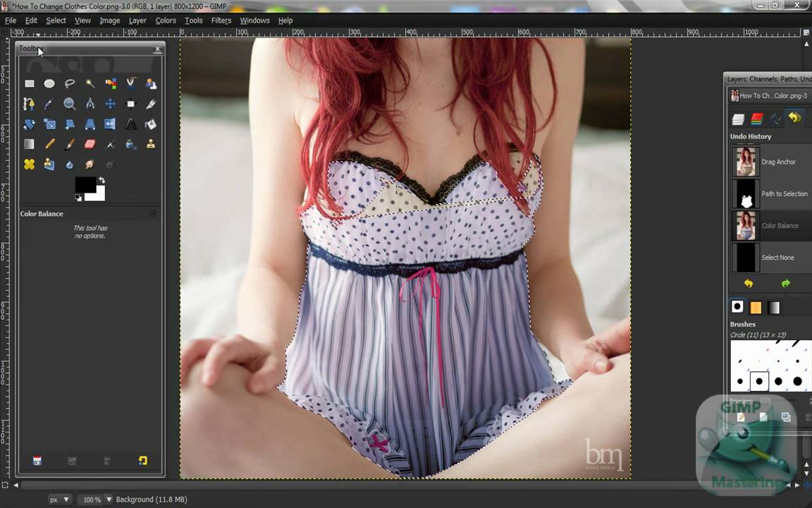
Task: Select the Alignment tool
Action: click(131, 104)
